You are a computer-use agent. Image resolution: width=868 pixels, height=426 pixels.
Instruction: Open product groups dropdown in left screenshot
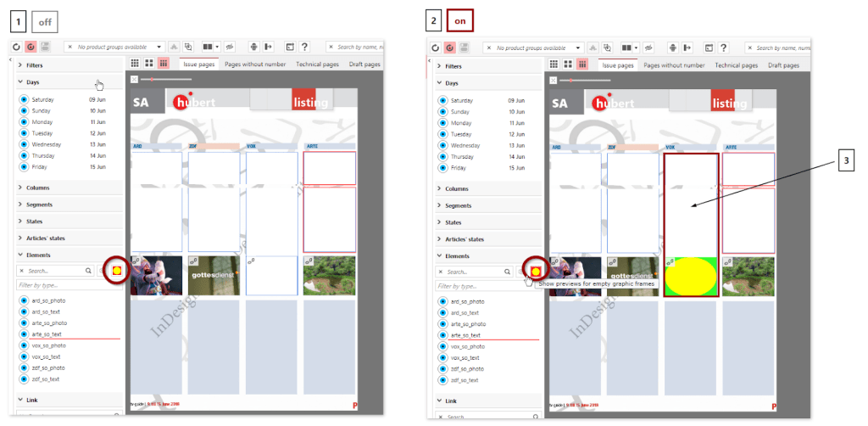pyautogui.click(x=159, y=47)
